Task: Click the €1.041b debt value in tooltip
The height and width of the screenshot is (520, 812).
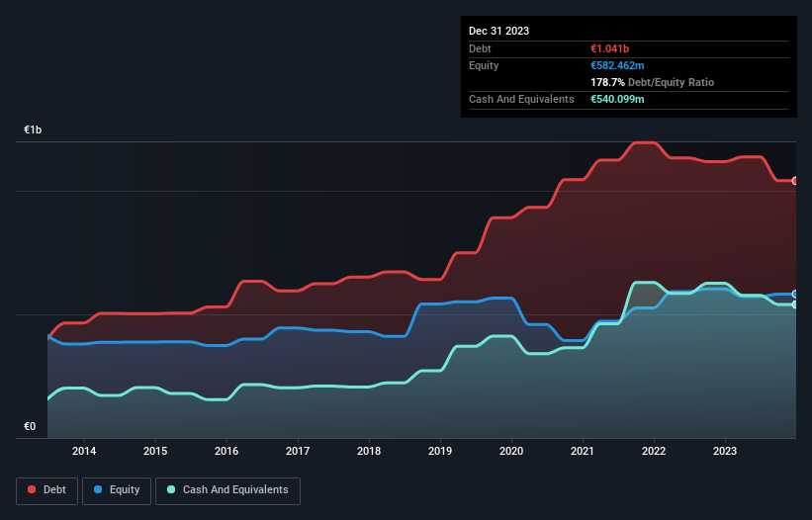Action: pos(609,48)
